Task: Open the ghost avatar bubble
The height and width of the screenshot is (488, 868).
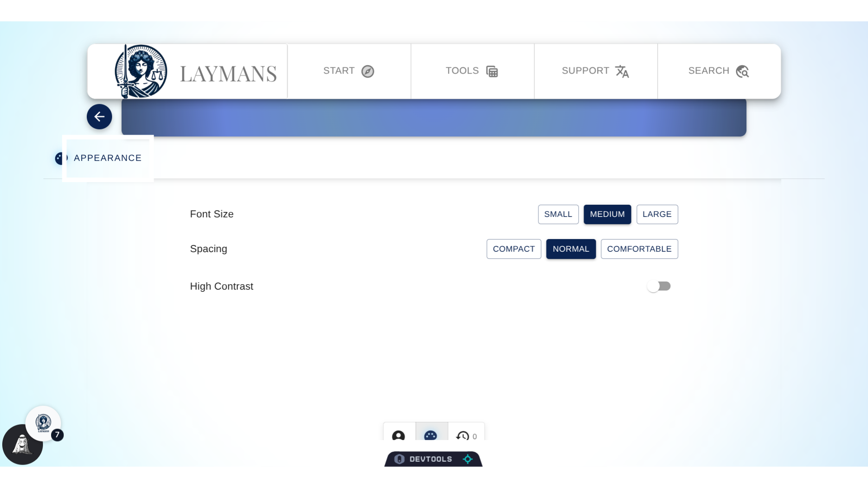Action: pos(22,445)
